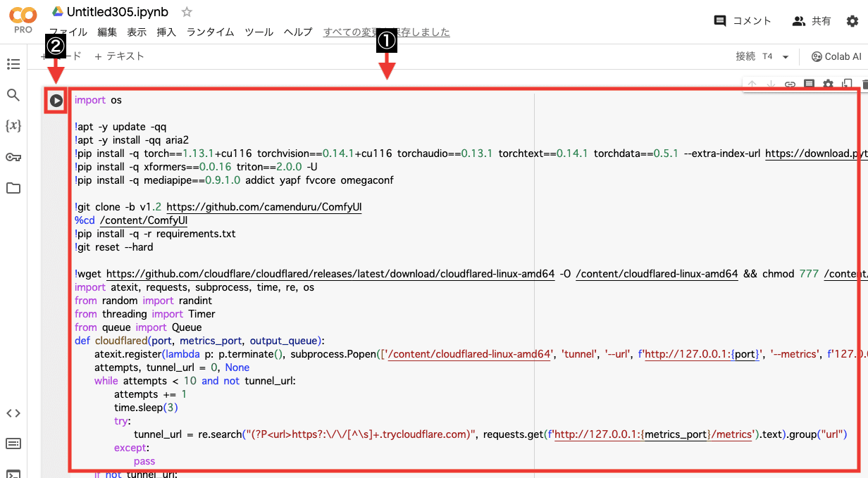Open the ファイル menu
This screenshot has width=868, height=478.
point(68,32)
